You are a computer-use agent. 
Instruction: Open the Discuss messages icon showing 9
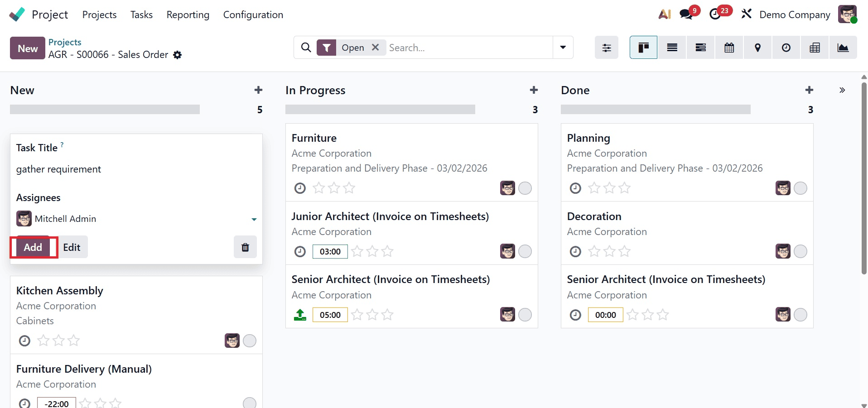685,14
